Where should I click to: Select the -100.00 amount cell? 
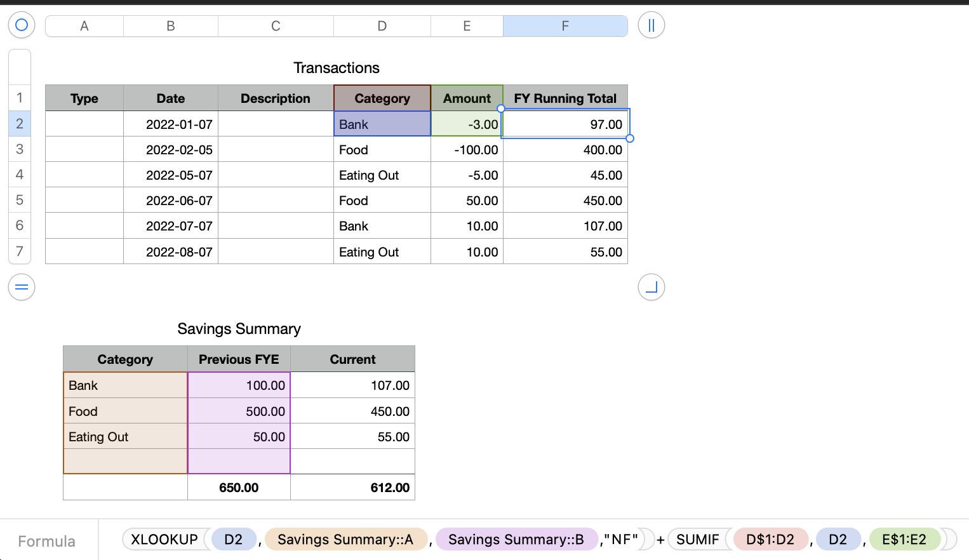point(467,149)
